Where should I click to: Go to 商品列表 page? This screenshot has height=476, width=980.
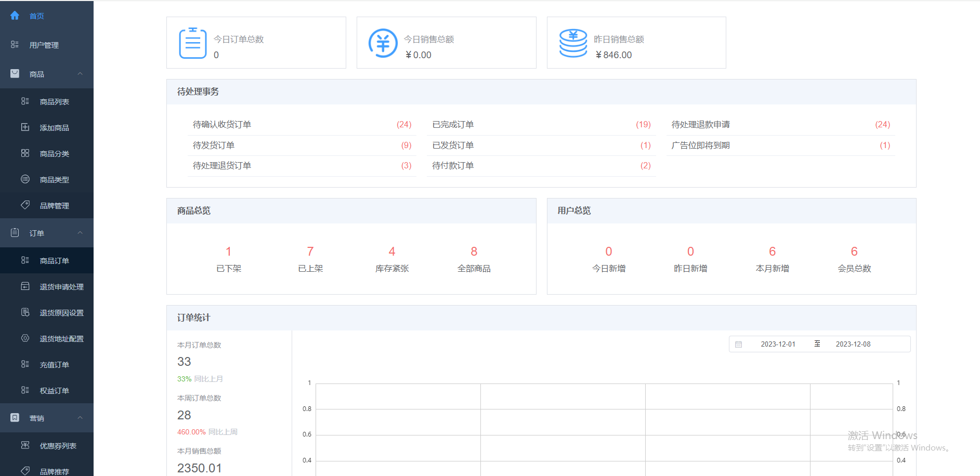point(47,101)
